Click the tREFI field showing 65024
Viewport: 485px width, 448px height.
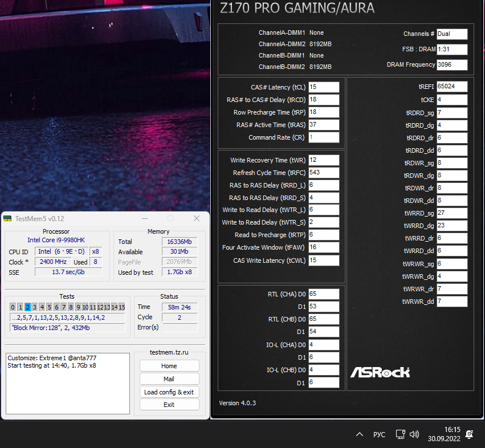(x=452, y=87)
